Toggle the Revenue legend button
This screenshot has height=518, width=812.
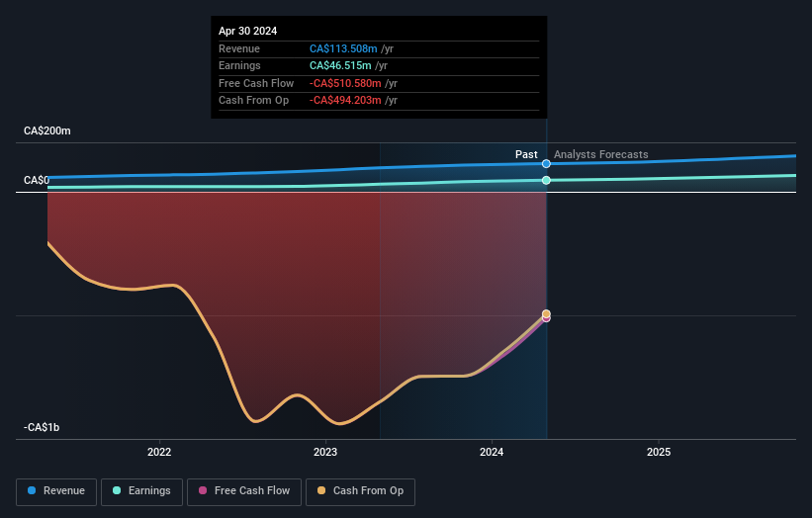pyautogui.click(x=56, y=491)
